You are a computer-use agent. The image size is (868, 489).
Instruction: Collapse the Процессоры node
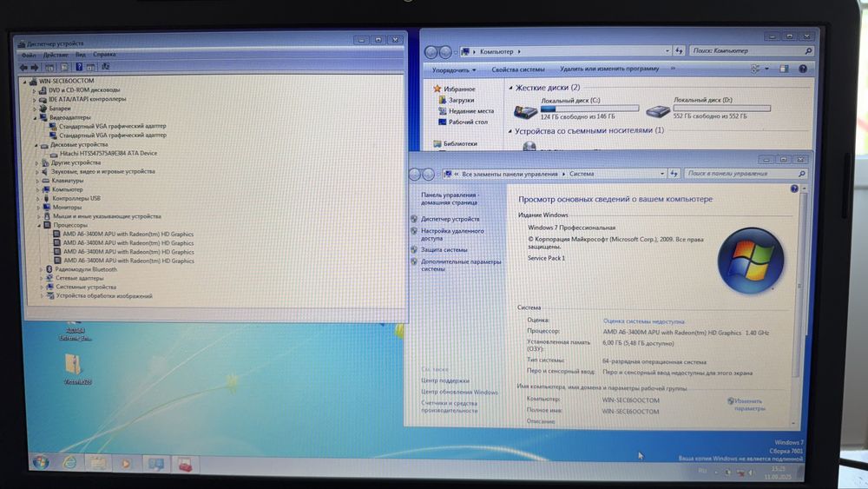coord(39,226)
